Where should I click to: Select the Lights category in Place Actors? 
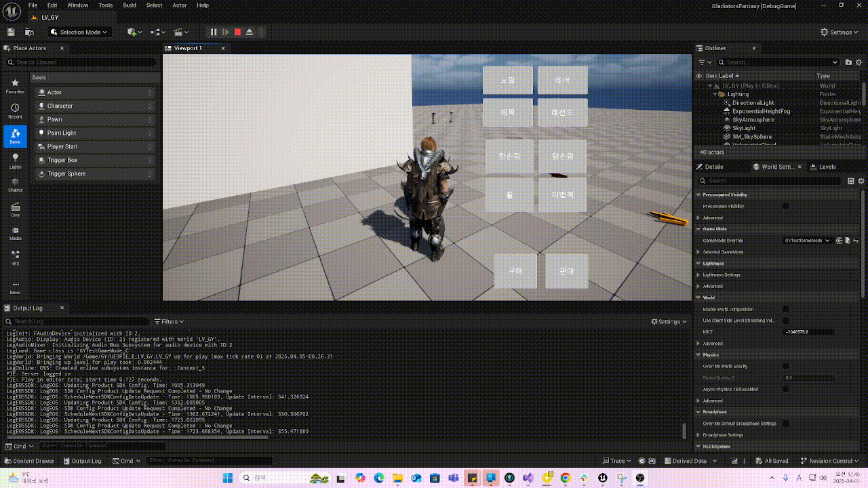click(15, 161)
